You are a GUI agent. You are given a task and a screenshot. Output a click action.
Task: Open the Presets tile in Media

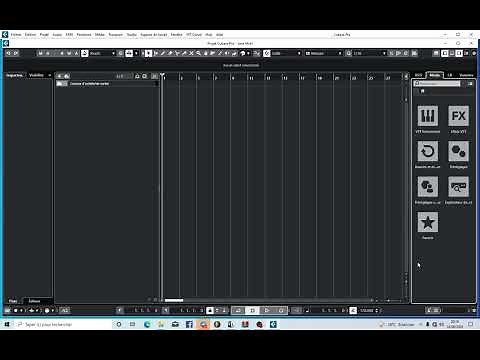point(458,151)
